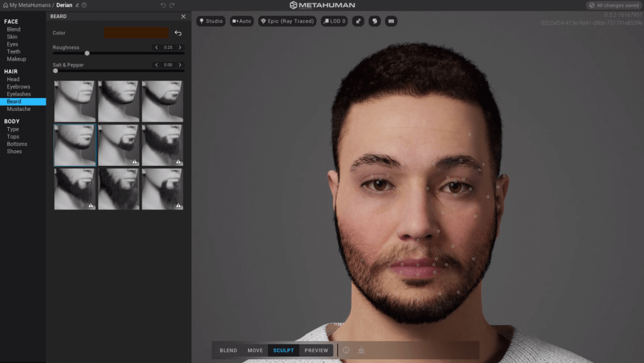The width and height of the screenshot is (644, 363).
Task: Close the Beard panel
Action: tap(183, 17)
